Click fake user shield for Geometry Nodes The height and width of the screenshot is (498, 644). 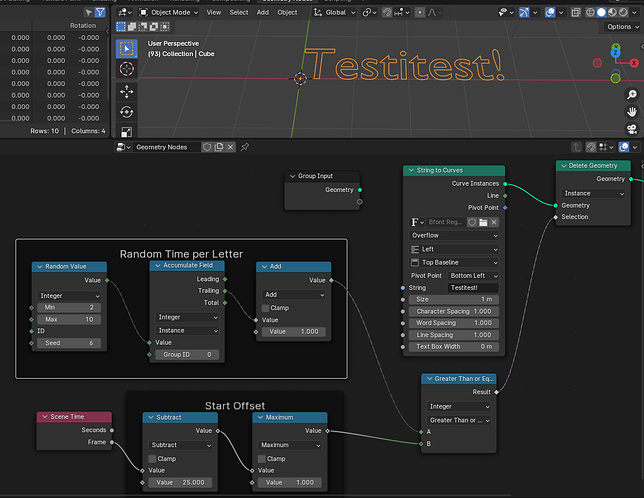pos(207,147)
